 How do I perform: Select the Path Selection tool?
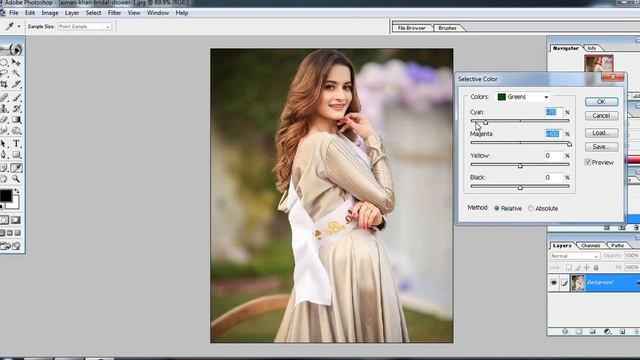click(4, 144)
